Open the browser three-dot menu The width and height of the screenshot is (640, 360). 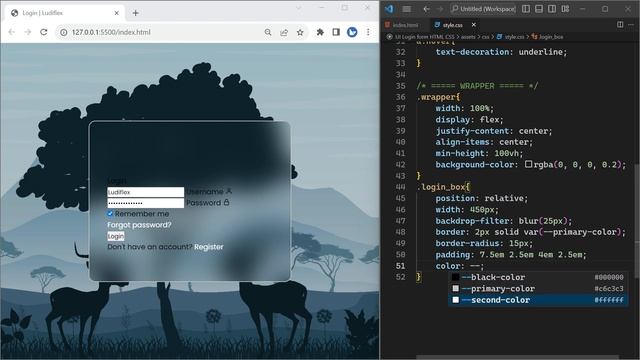pyautogui.click(x=368, y=32)
